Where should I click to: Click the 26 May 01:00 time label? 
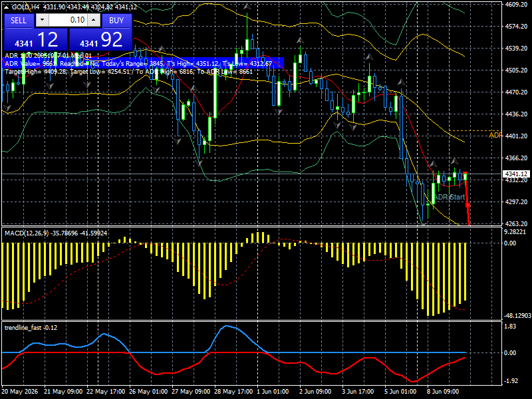148,392
